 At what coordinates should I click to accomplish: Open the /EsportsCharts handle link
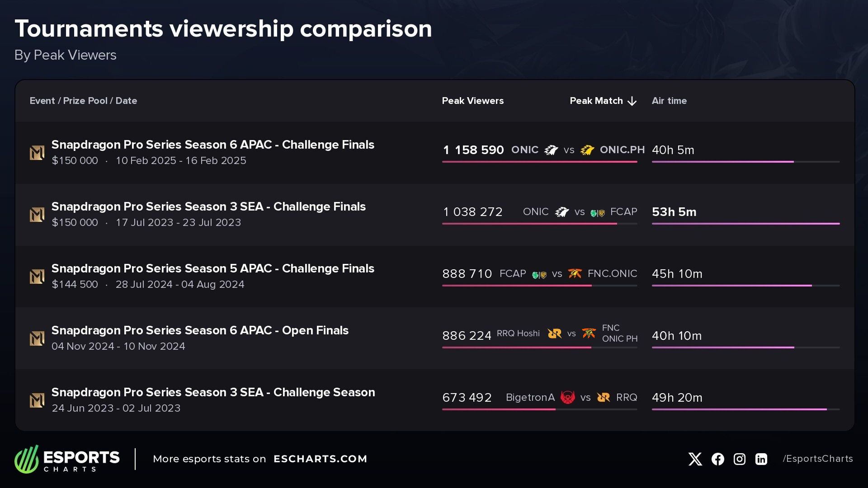(817, 459)
